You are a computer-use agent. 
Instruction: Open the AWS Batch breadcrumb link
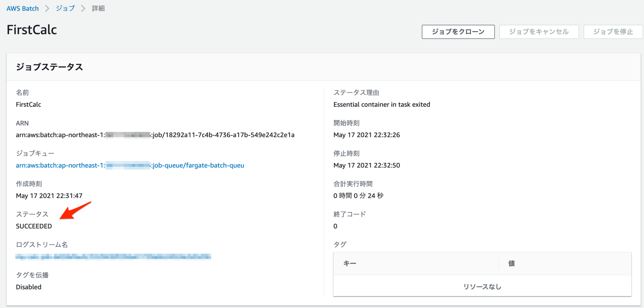(22, 8)
